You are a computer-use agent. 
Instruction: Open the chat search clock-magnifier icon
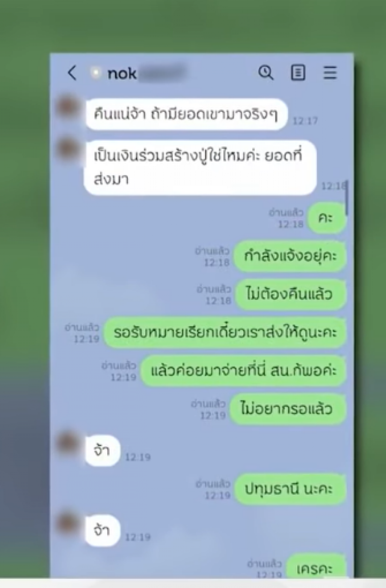[x=266, y=73]
